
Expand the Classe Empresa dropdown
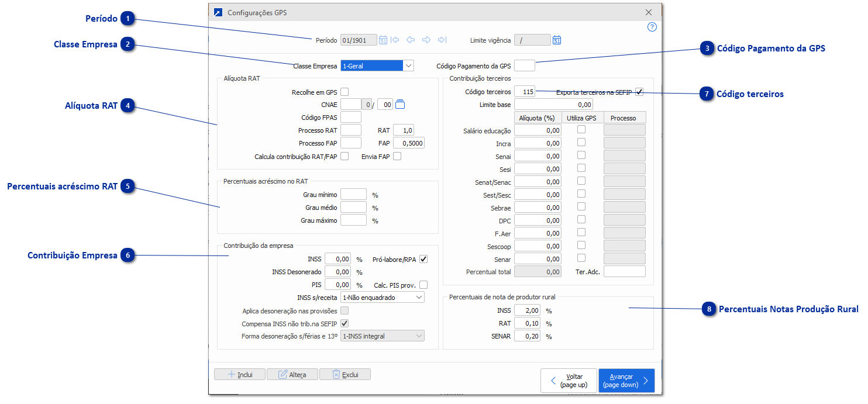(x=408, y=66)
